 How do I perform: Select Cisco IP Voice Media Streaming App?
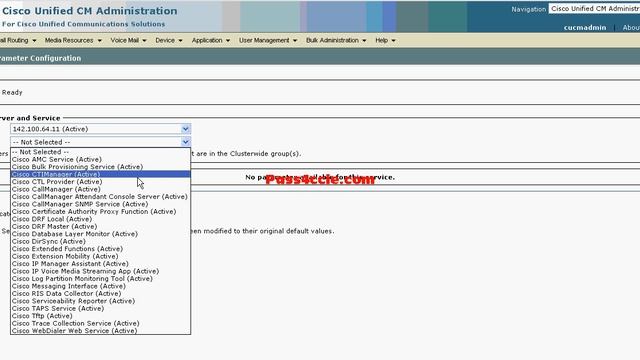[x=100, y=271]
